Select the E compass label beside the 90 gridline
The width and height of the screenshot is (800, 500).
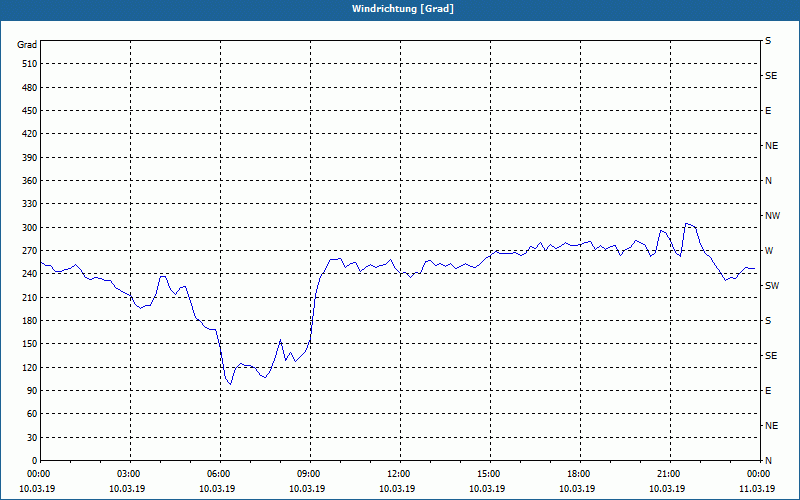click(x=768, y=390)
